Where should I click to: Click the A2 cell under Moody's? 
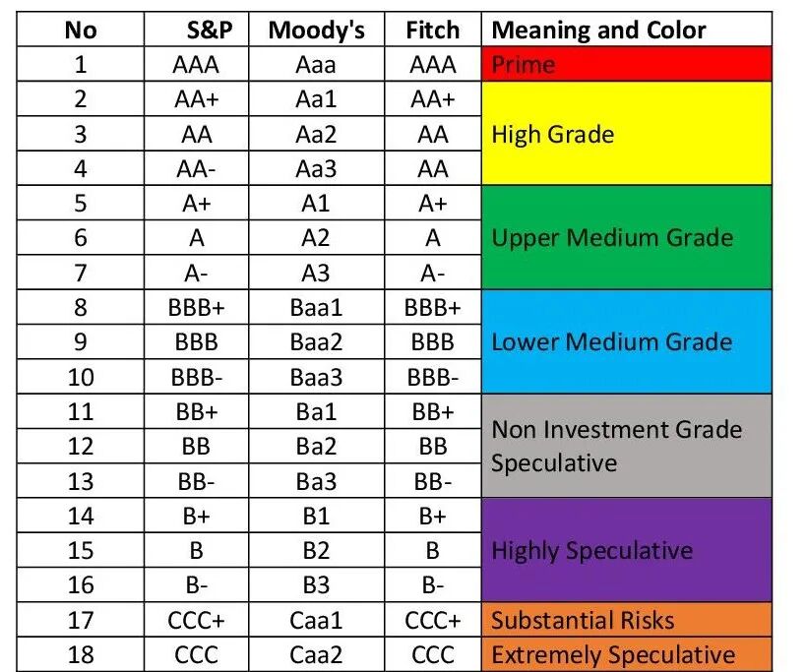(316, 238)
